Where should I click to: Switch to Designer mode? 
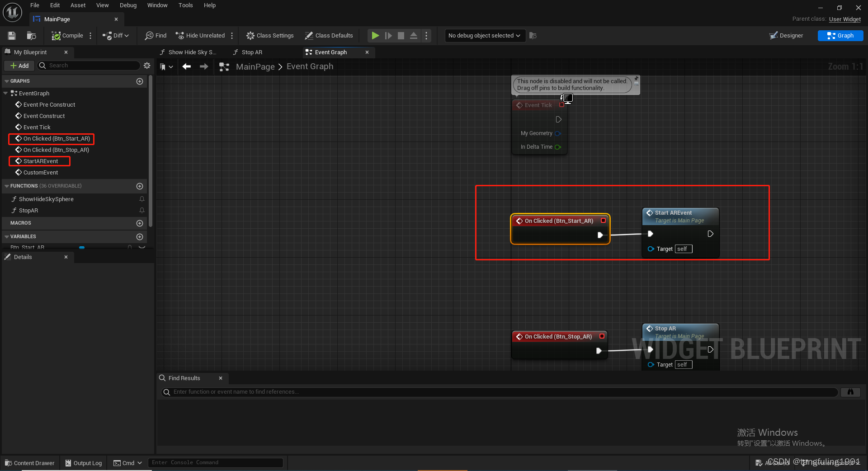787,36
